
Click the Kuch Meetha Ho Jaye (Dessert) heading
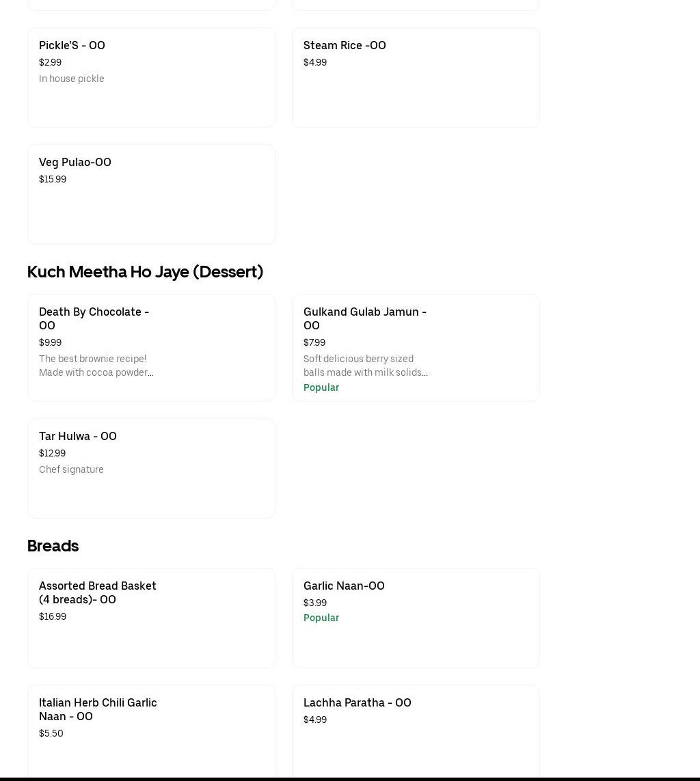(145, 271)
